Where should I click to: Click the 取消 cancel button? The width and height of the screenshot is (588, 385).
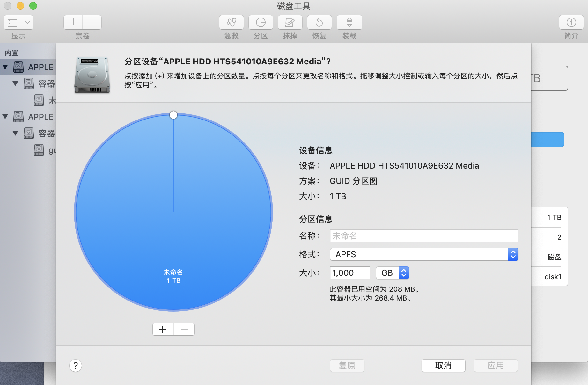click(x=443, y=366)
